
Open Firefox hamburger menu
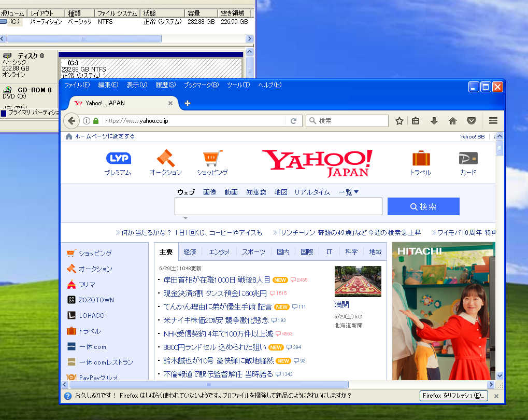(493, 121)
